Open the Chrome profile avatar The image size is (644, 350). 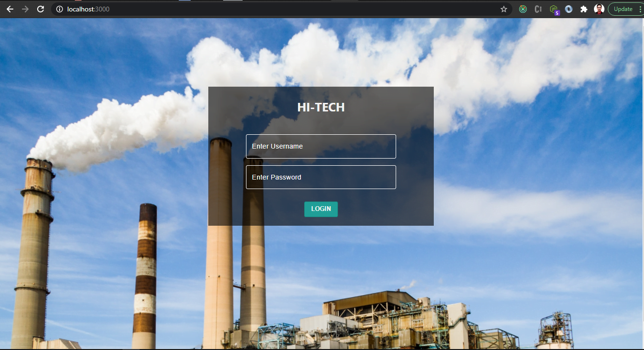(x=599, y=9)
